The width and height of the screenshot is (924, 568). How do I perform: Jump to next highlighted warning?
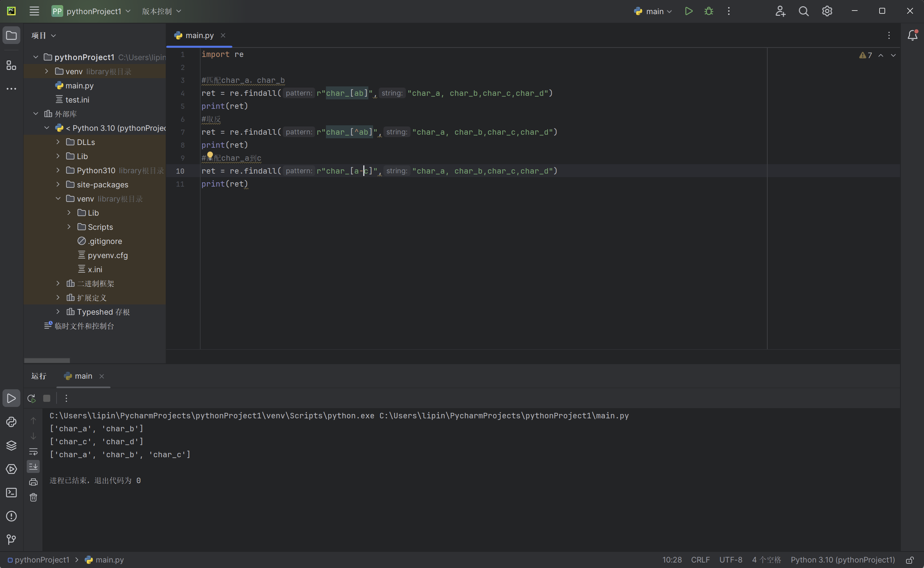(893, 55)
